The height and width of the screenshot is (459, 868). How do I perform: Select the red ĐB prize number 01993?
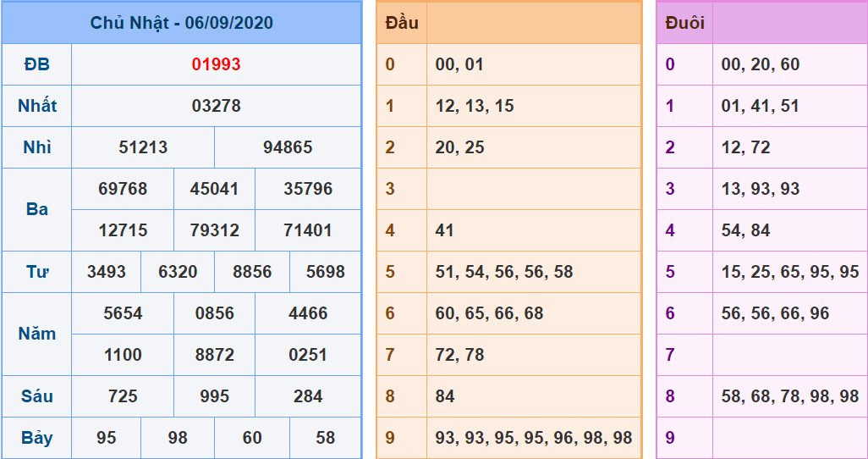[x=216, y=64]
